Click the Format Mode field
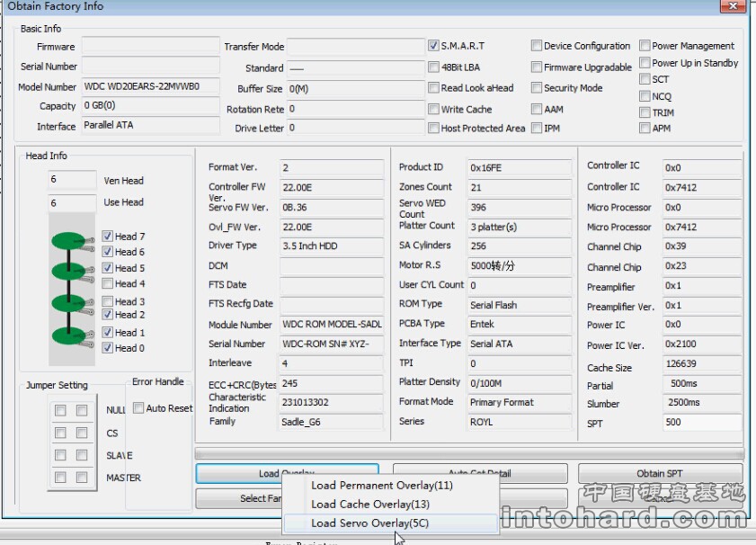 [x=520, y=402]
